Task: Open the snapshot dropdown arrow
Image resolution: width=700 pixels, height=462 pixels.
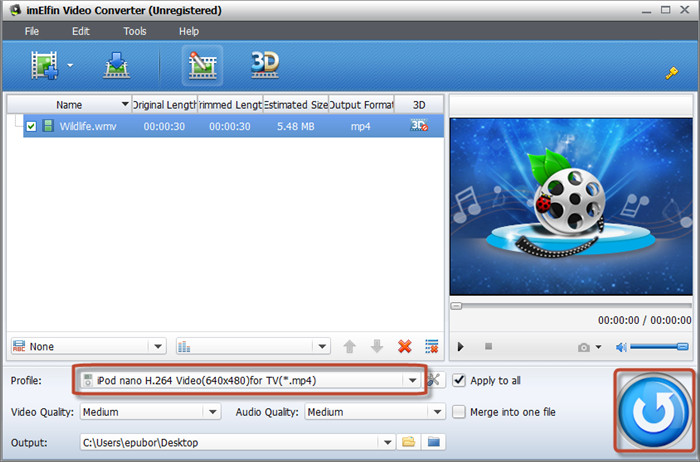Action: (599, 346)
